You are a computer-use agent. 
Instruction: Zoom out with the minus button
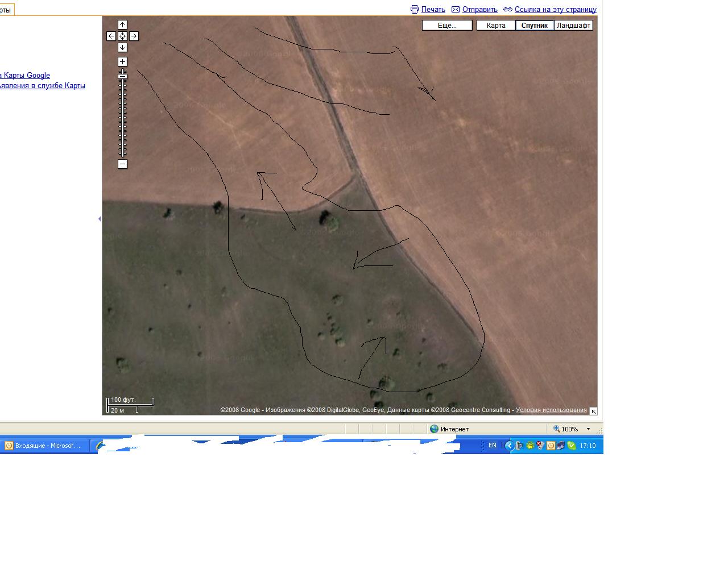122,164
